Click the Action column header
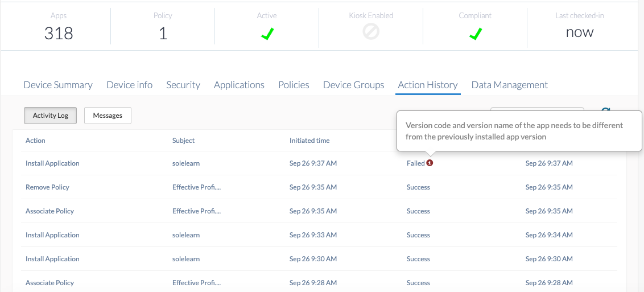644x292 pixels. 35,141
